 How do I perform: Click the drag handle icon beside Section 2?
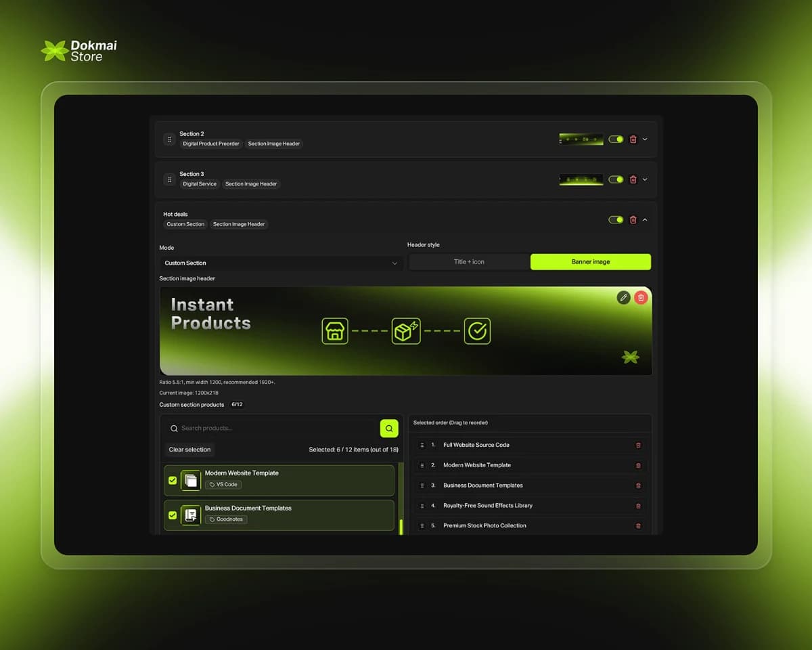(168, 139)
